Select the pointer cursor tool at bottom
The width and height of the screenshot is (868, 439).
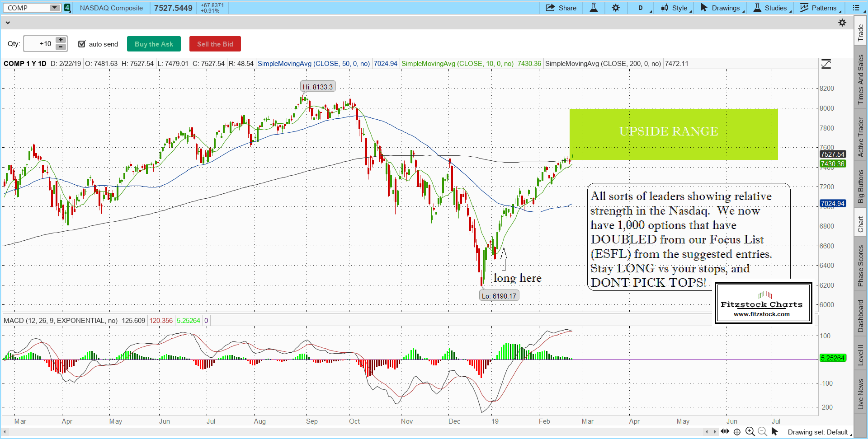(774, 431)
